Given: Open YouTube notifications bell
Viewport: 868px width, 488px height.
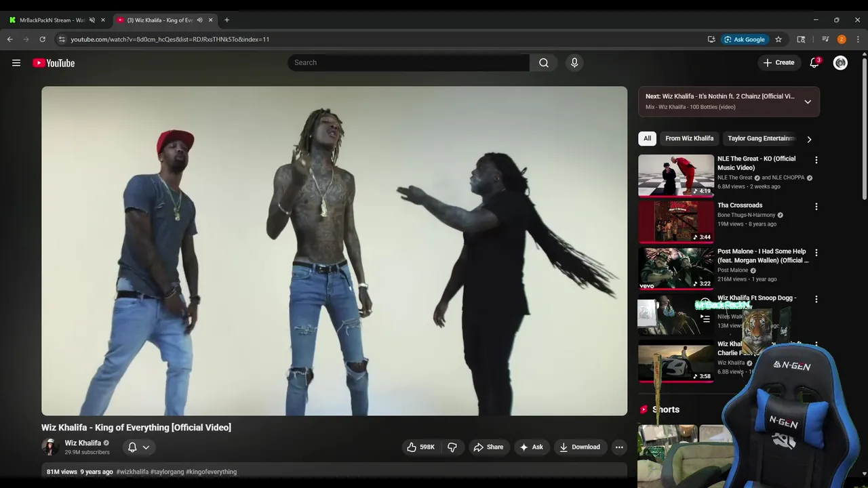Looking at the screenshot, I should (x=814, y=62).
